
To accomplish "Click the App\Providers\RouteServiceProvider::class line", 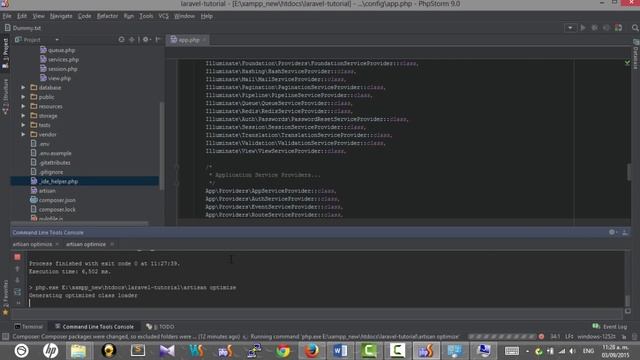I will 273,215.
